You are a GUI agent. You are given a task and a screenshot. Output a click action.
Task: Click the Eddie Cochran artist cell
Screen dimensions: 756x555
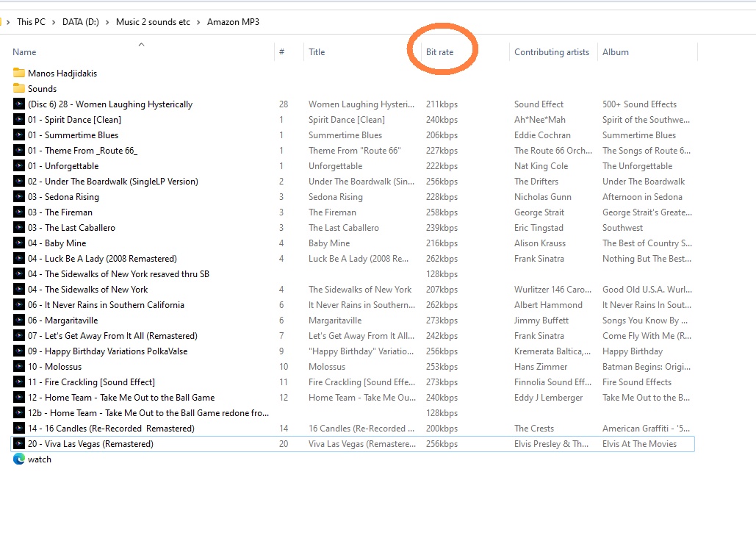pos(542,135)
